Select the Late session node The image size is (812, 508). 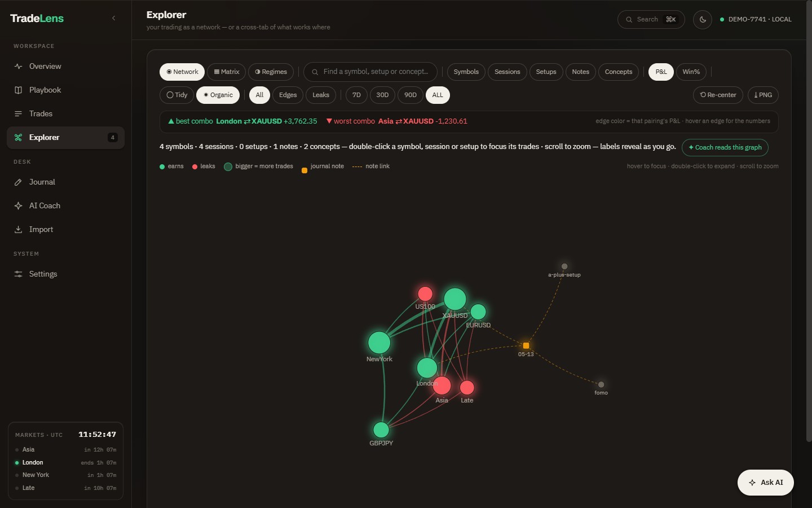pos(467,387)
